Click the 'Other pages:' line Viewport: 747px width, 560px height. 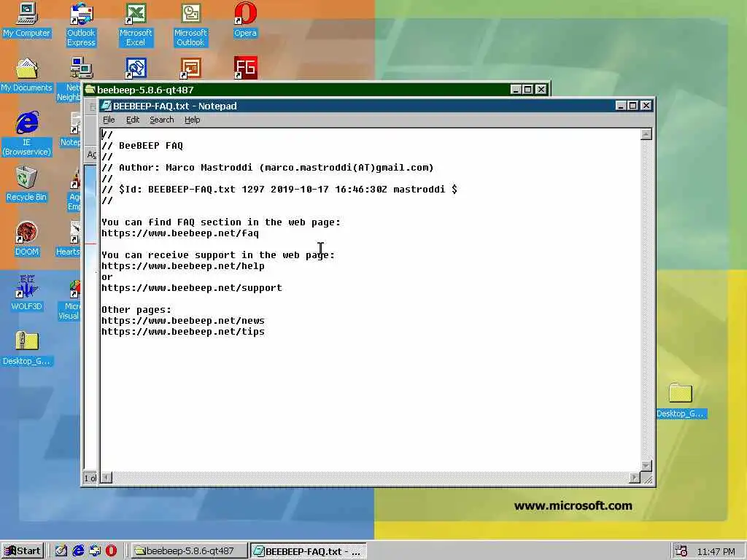136,310
